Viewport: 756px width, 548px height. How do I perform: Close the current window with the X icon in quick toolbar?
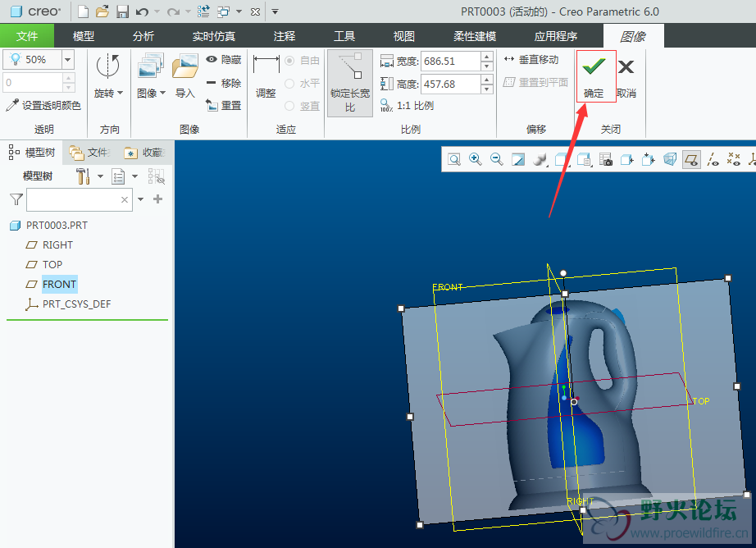tap(256, 11)
